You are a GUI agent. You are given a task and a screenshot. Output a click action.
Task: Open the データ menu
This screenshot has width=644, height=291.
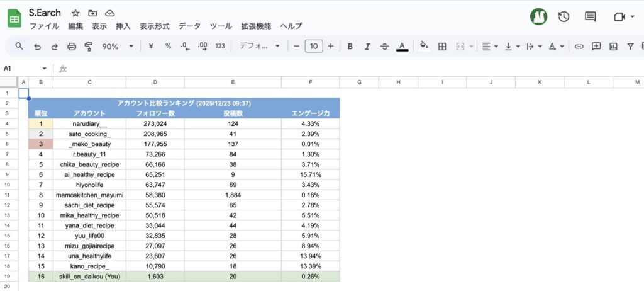[189, 26]
